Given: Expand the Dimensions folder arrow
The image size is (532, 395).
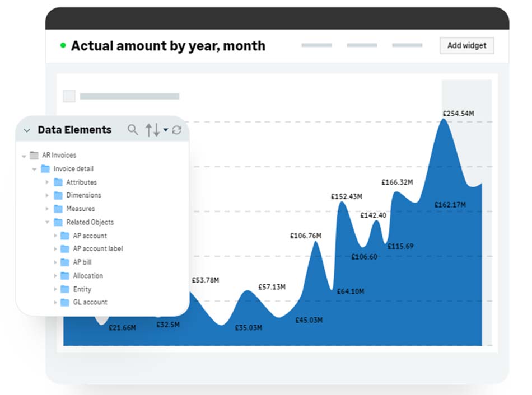Looking at the screenshot, I should 47,195.
